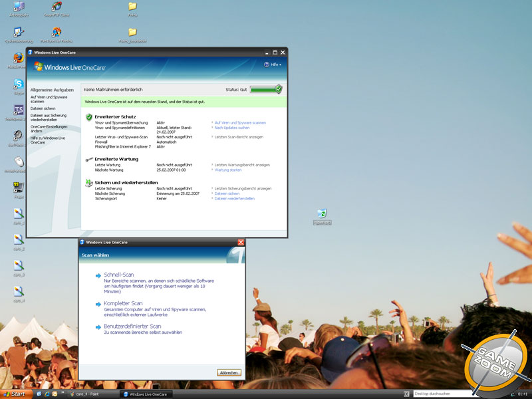Viewport: 532px width, 399px height.
Task: Start the Schnell-Scan option
Action: [x=119, y=275]
